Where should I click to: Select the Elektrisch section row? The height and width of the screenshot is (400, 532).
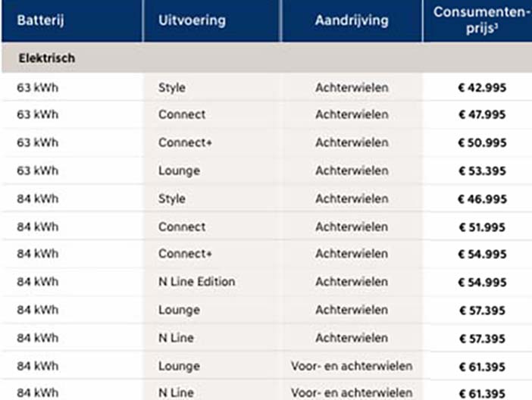[x=267, y=58]
